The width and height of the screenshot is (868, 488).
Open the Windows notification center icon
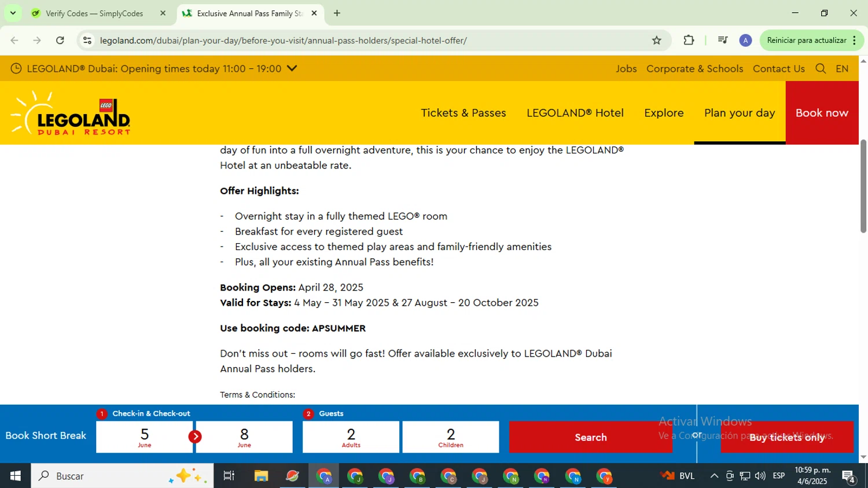tap(849, 476)
